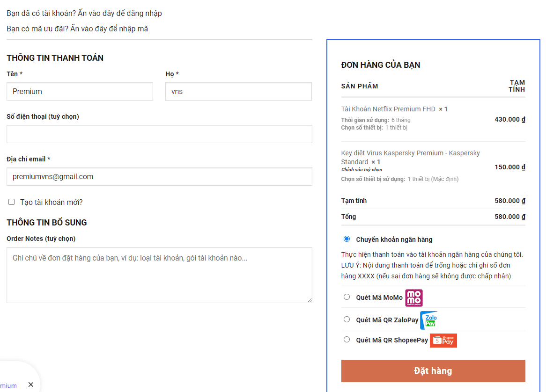Screen dimensions: 546x392
Task: Select Quét Mã MoMo radio button
Action: pyautogui.click(x=347, y=297)
